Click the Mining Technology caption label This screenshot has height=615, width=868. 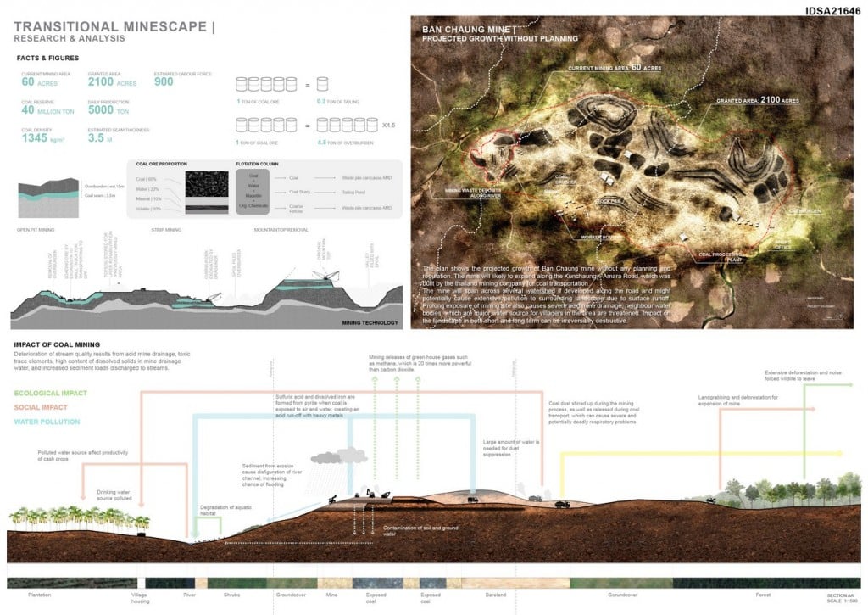(370, 323)
